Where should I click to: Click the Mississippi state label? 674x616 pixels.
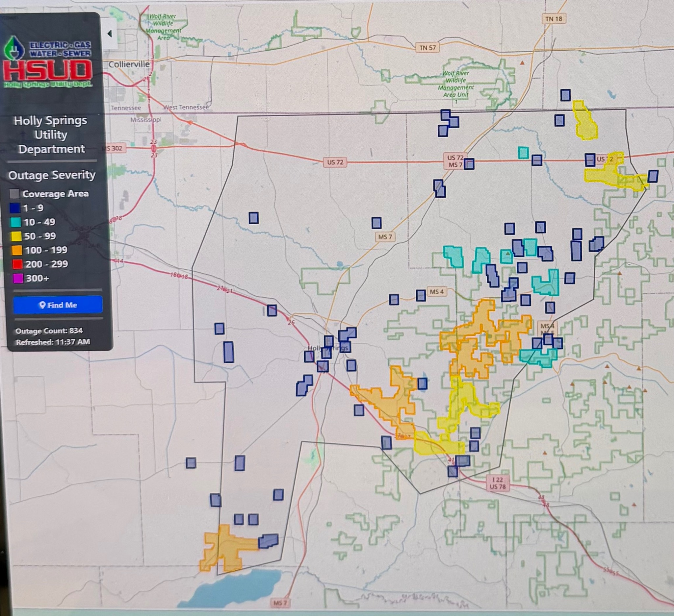[x=146, y=120]
